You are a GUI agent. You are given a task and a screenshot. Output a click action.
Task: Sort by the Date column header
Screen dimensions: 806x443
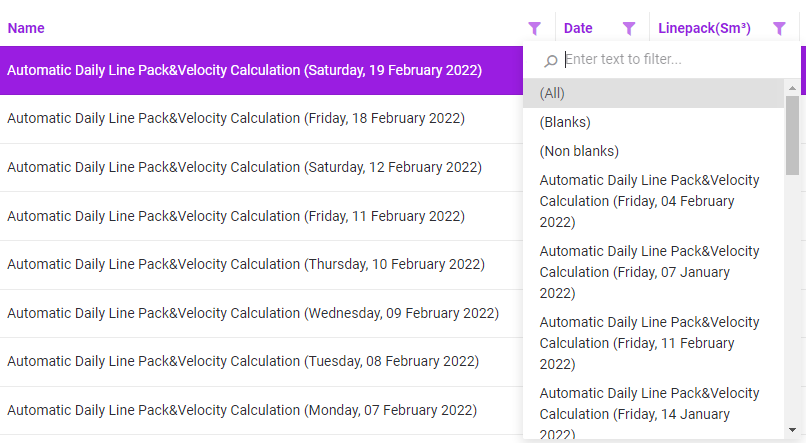click(578, 29)
